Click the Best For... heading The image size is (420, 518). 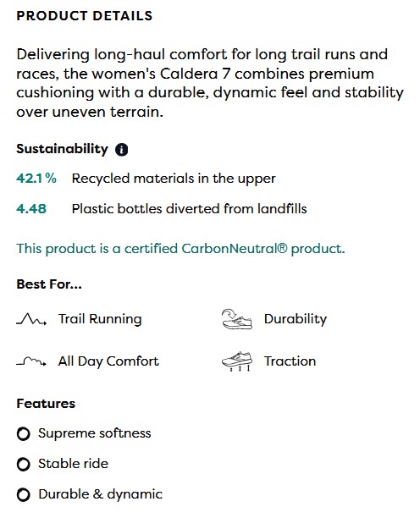[x=49, y=284]
